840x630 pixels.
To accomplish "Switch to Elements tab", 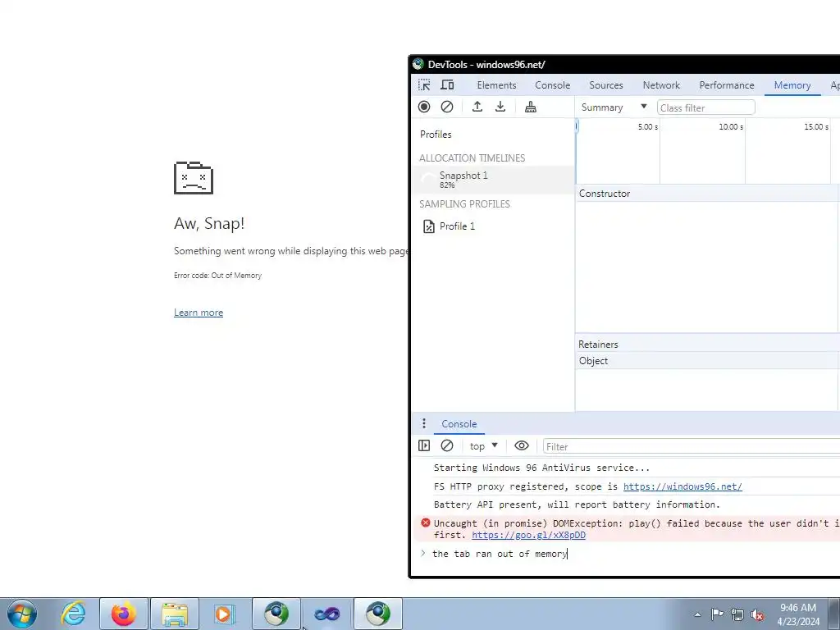I will [x=496, y=85].
